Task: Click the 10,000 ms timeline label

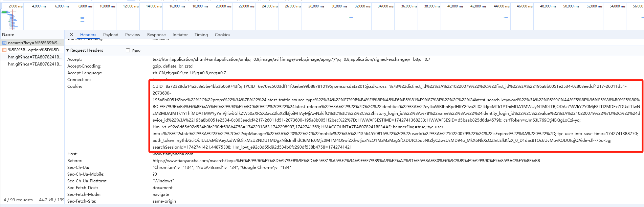Action: [107, 6]
